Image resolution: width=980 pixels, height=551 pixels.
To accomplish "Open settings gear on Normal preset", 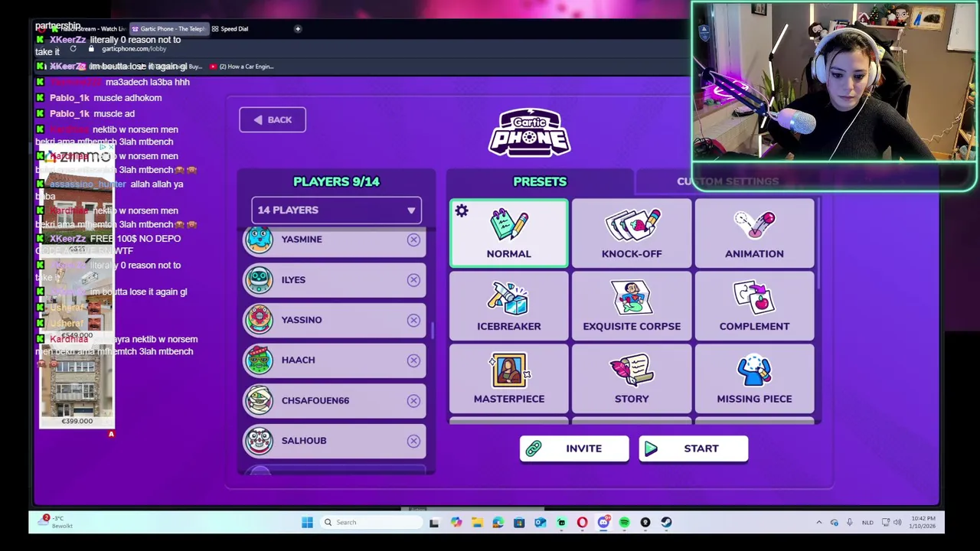I will coord(462,211).
